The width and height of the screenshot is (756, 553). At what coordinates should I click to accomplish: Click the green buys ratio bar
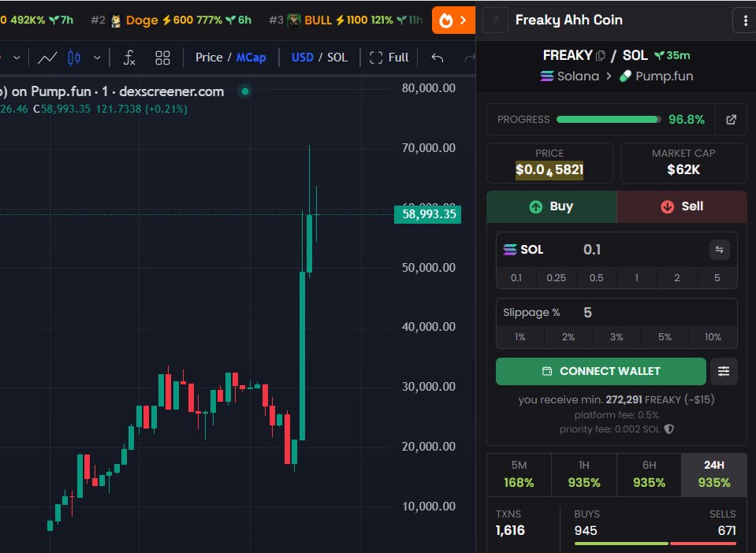click(x=621, y=544)
